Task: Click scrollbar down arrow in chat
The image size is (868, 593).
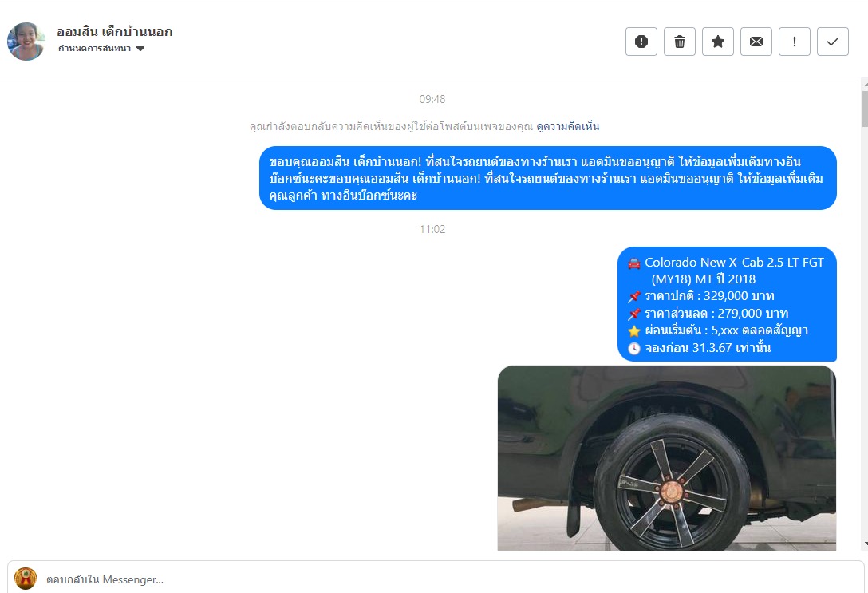Action: (864, 544)
